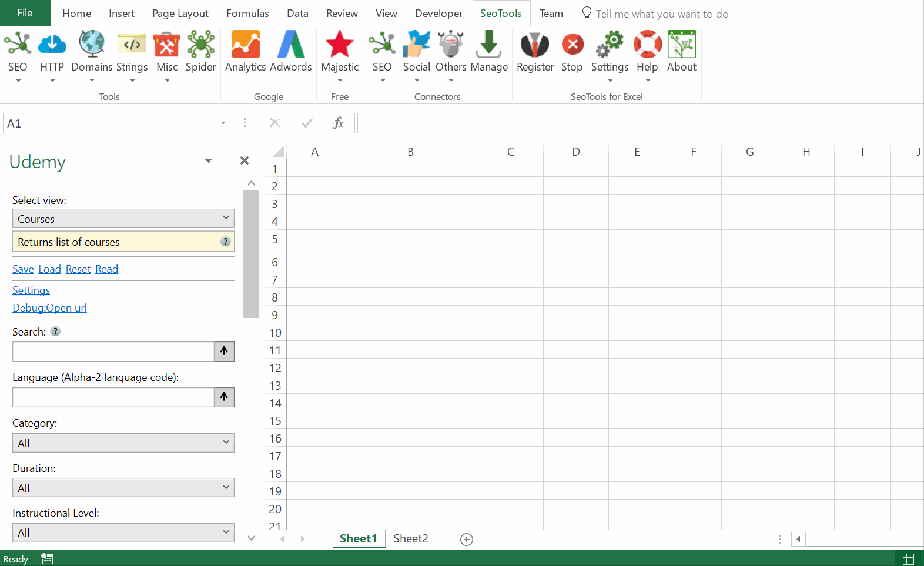Image resolution: width=924 pixels, height=566 pixels.
Task: Expand the dropdown arrow under Majestic
Action: [340, 81]
